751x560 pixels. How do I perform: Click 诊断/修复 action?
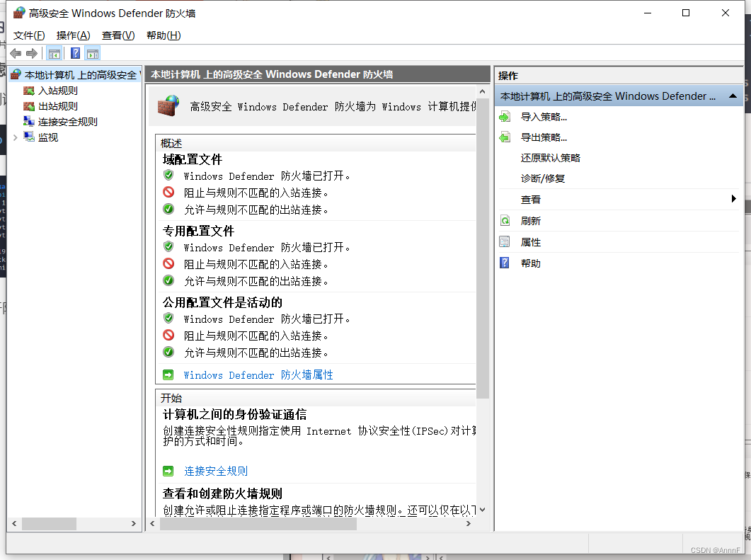pyautogui.click(x=543, y=178)
